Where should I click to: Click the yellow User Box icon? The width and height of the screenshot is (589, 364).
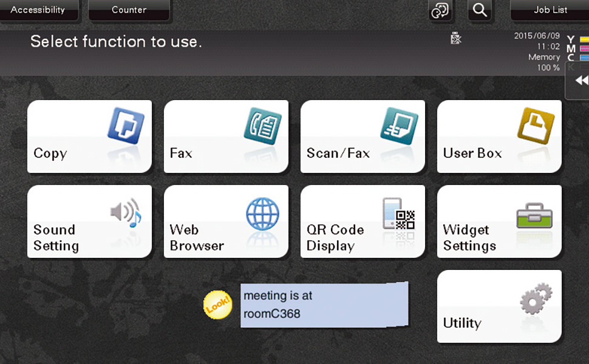536,126
